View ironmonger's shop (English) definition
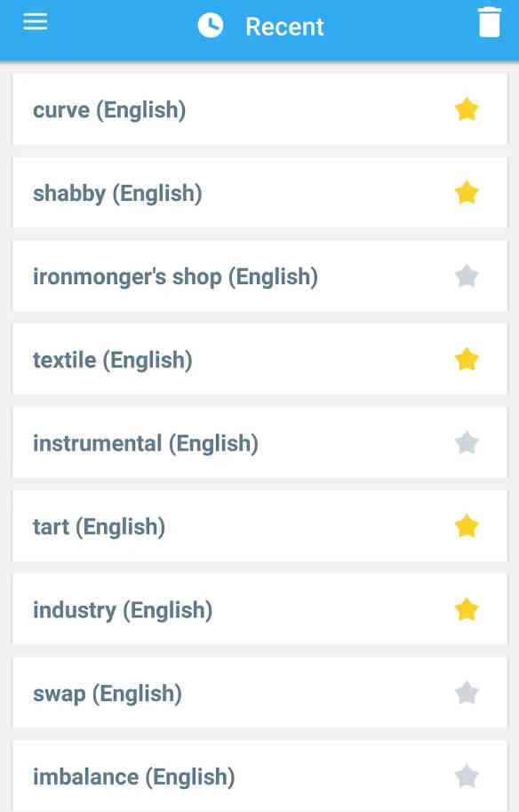 click(259, 276)
